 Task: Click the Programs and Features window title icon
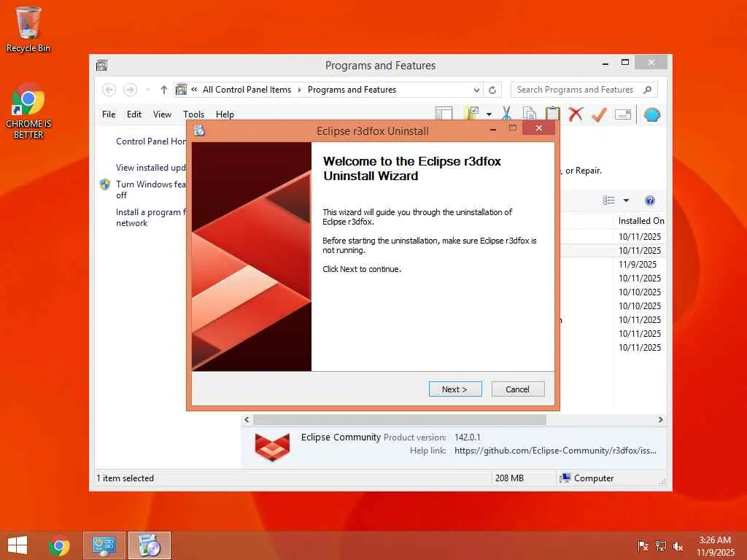pyautogui.click(x=101, y=65)
